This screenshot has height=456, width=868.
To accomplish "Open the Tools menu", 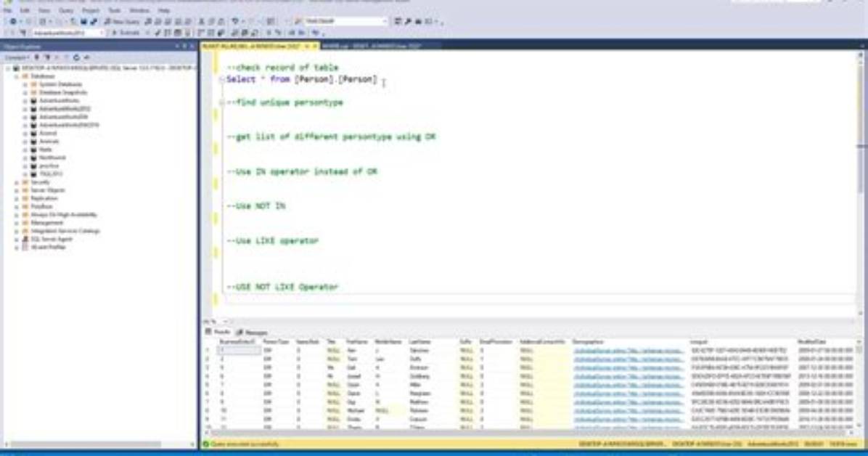I will [115, 10].
